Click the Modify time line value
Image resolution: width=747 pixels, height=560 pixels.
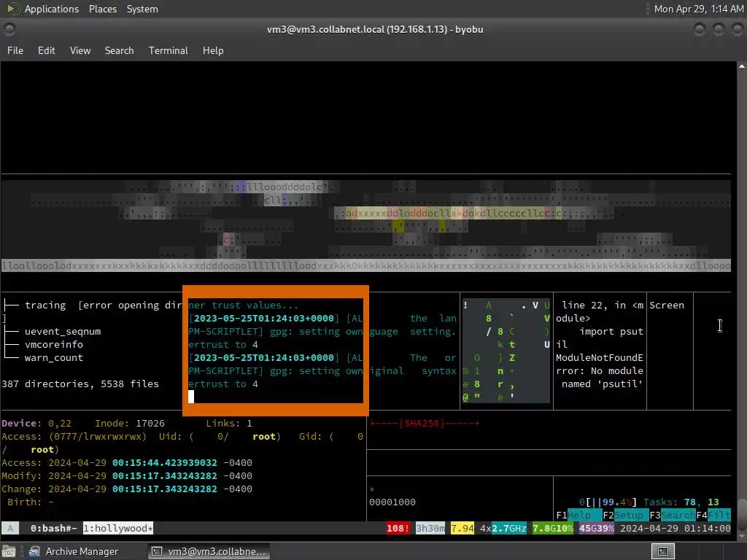pos(164,475)
